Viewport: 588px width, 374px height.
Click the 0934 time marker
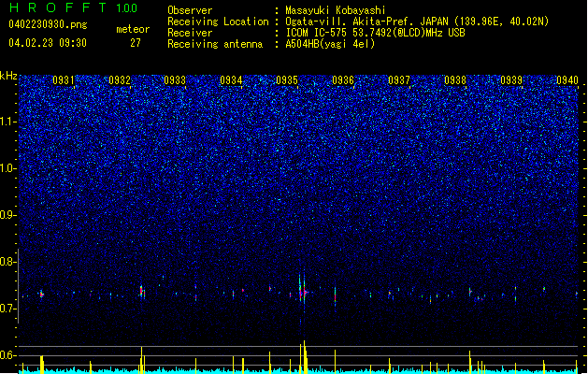click(231, 80)
